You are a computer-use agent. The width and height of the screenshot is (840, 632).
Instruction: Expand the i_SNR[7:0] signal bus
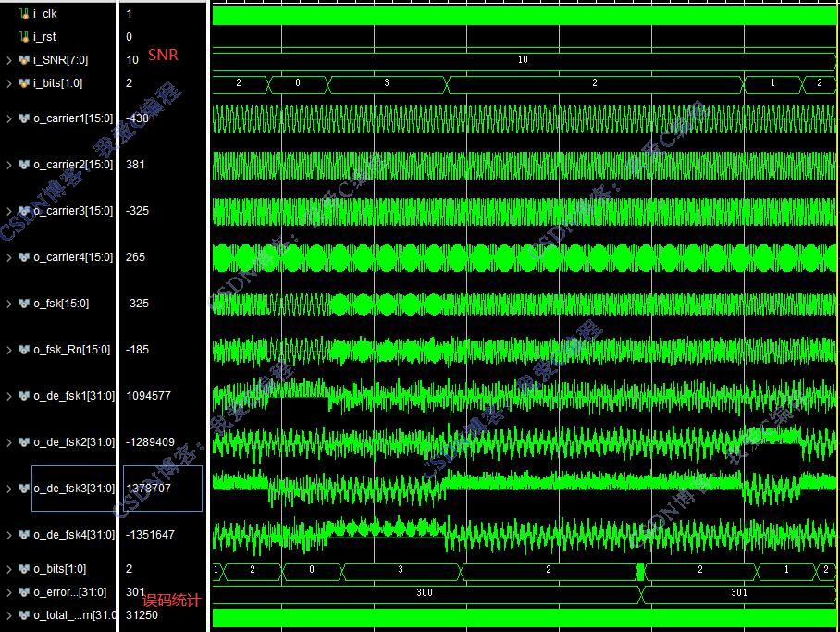(x=9, y=60)
